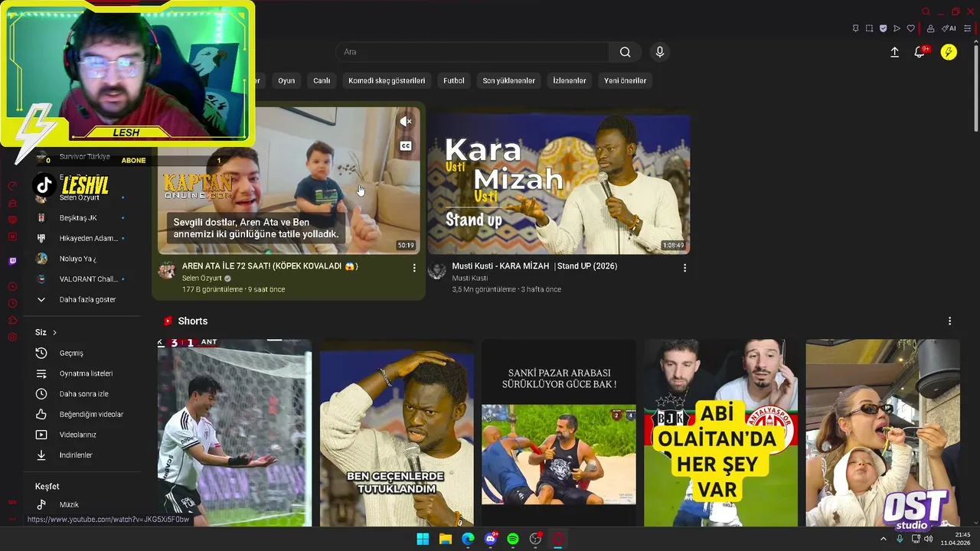Open the Beşiktaş goal celebration Short
The image size is (980, 551).
pyautogui.click(x=234, y=433)
